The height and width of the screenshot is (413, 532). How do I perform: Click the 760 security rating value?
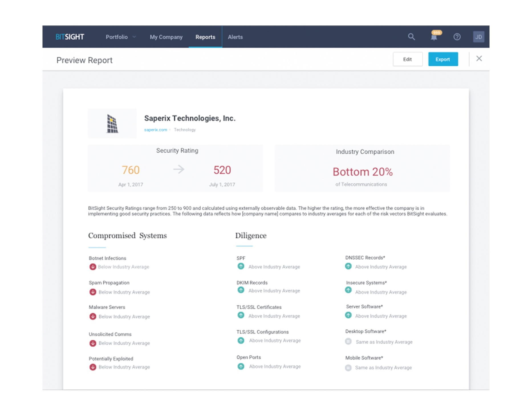[x=131, y=170]
